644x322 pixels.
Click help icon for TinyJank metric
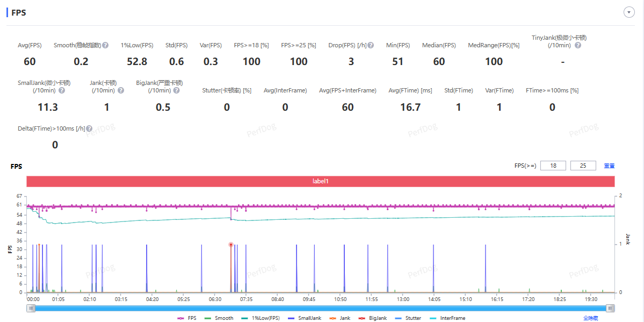pos(578,45)
